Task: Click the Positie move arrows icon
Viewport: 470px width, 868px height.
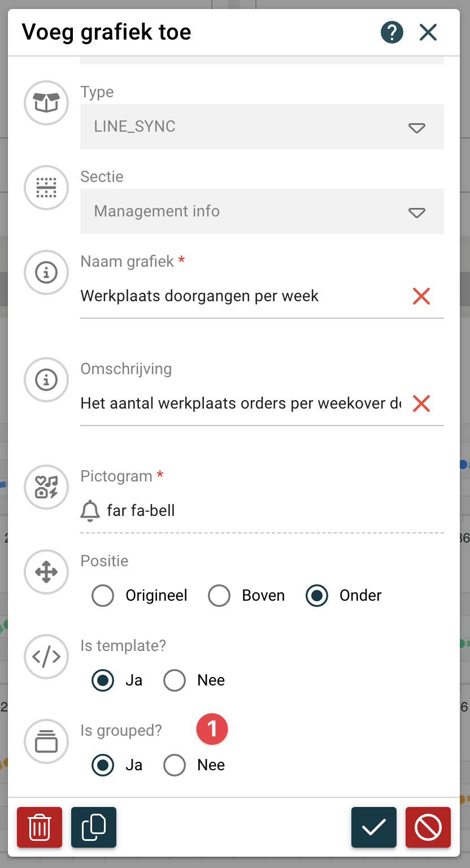Action: 46,572
